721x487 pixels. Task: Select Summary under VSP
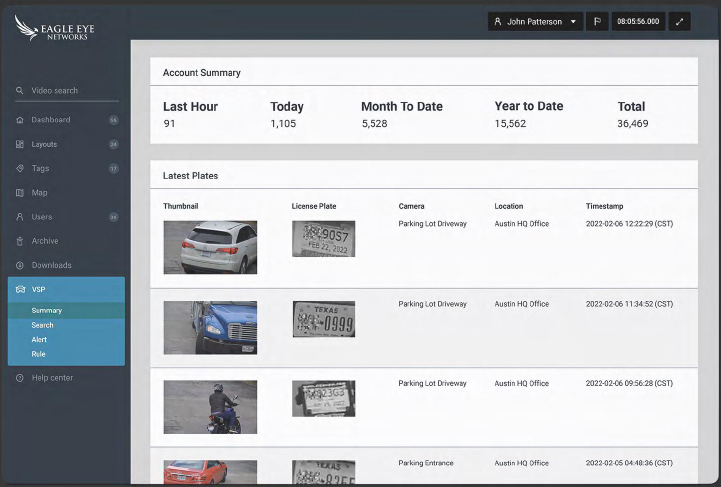click(46, 310)
